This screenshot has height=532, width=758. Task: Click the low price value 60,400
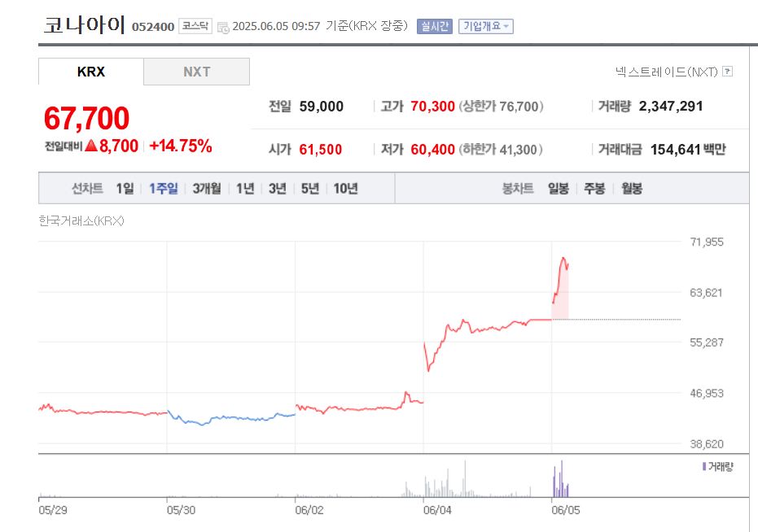pyautogui.click(x=432, y=150)
